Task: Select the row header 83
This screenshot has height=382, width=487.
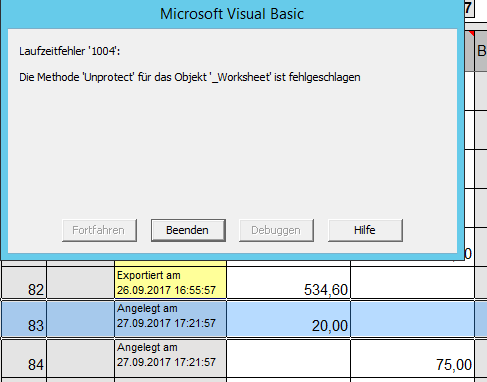Action: pos(24,319)
